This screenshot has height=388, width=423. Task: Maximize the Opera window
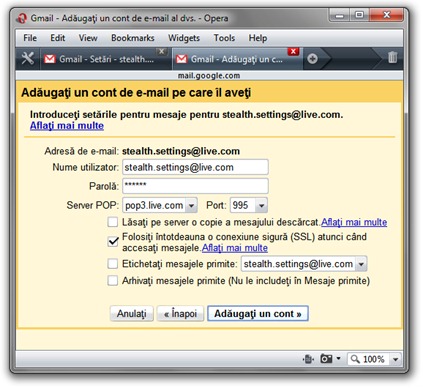pos(359,15)
